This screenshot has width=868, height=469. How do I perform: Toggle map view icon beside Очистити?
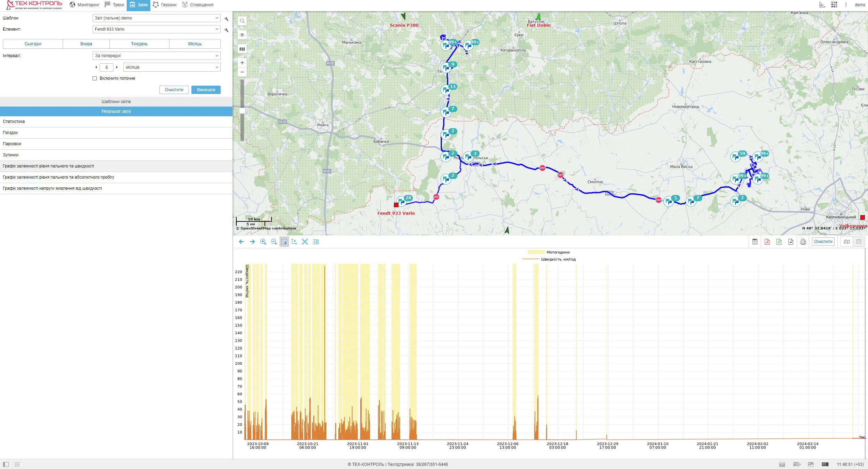tap(847, 242)
